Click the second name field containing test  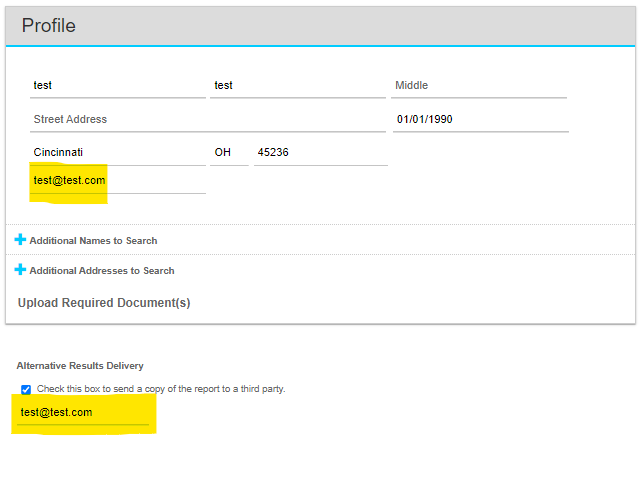298,86
